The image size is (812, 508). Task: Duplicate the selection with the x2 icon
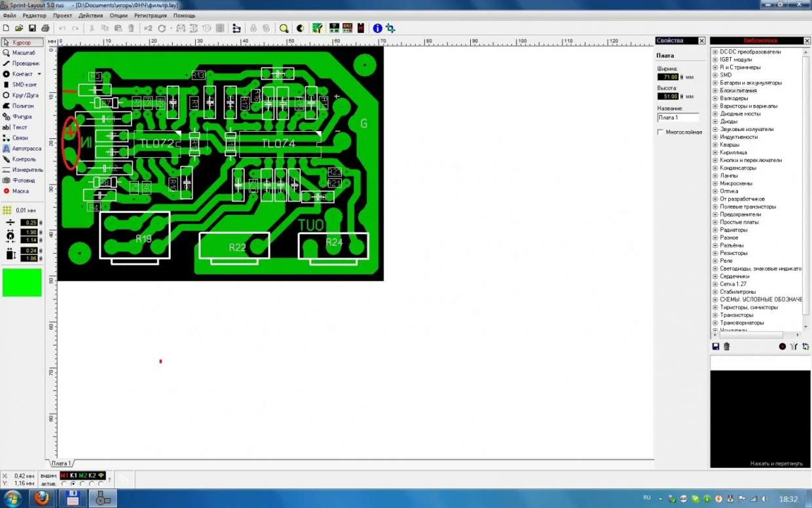click(x=148, y=28)
